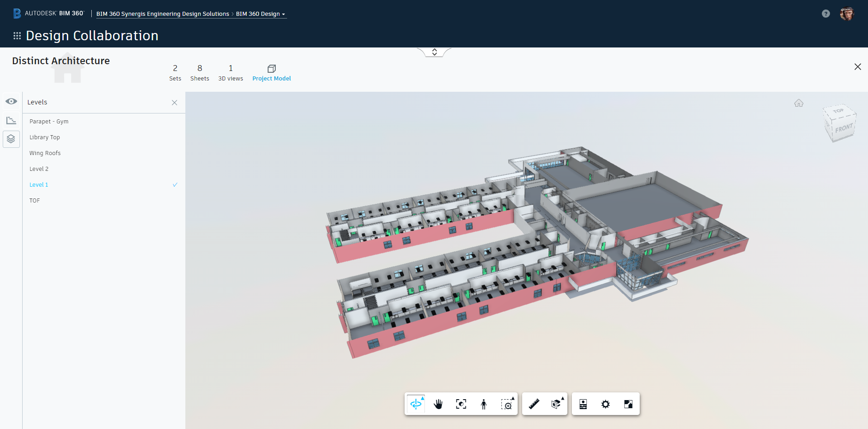868x429 pixels.
Task: Select the Measure ruler tool
Action: pyautogui.click(x=534, y=404)
